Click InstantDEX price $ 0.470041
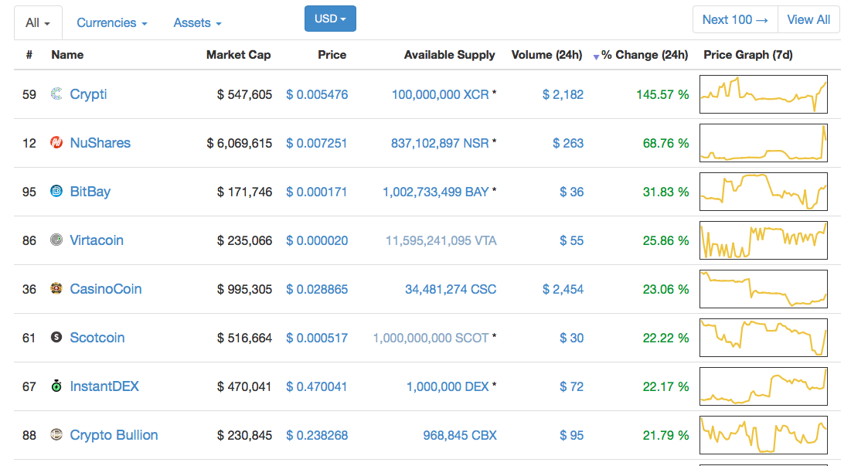Screen dimensions: 868x466 317,387
